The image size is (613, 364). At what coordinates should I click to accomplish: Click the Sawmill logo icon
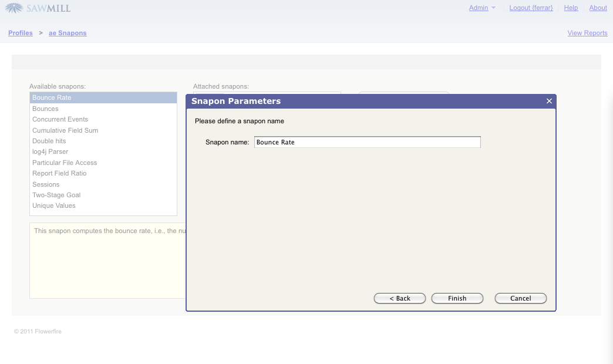14,8
